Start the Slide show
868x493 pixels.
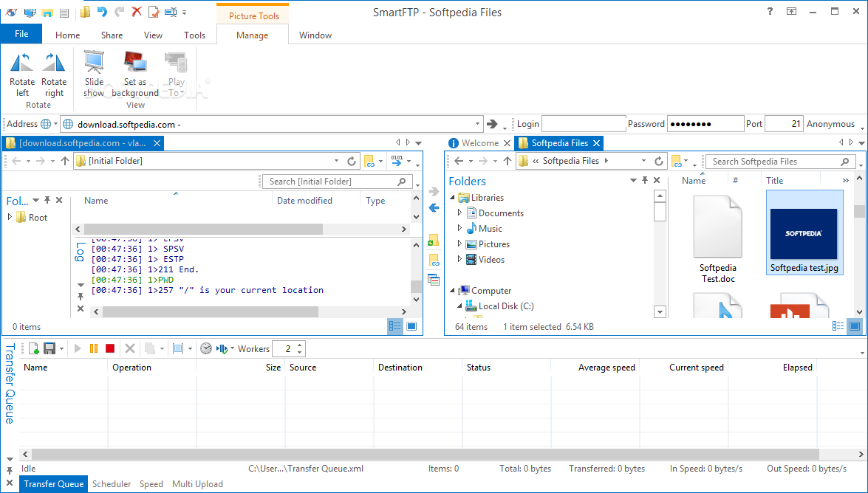click(x=94, y=75)
